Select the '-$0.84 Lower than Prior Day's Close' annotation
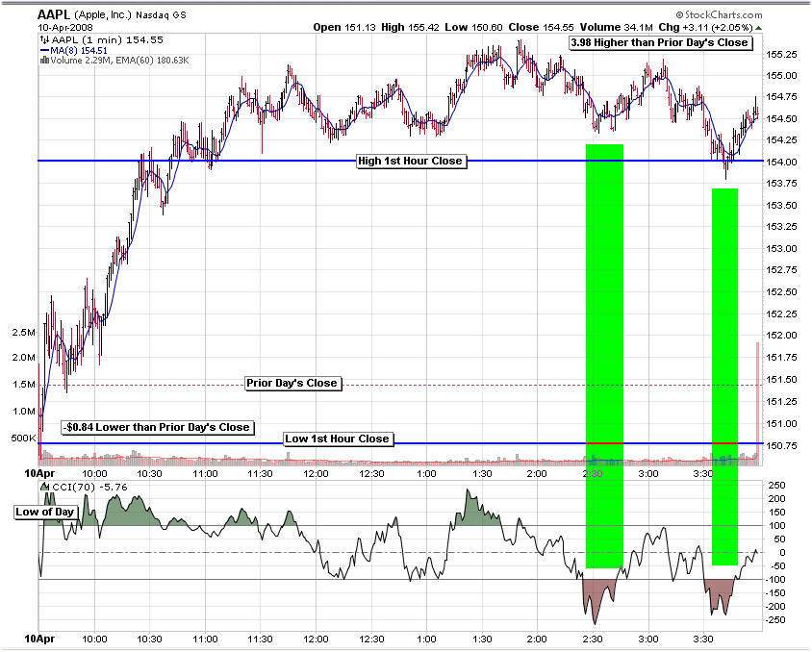 click(158, 427)
